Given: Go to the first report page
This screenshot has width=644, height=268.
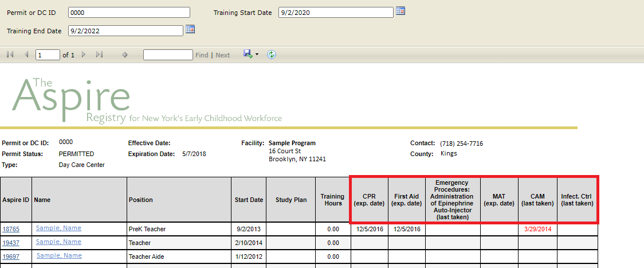Looking at the screenshot, I should 10,55.
